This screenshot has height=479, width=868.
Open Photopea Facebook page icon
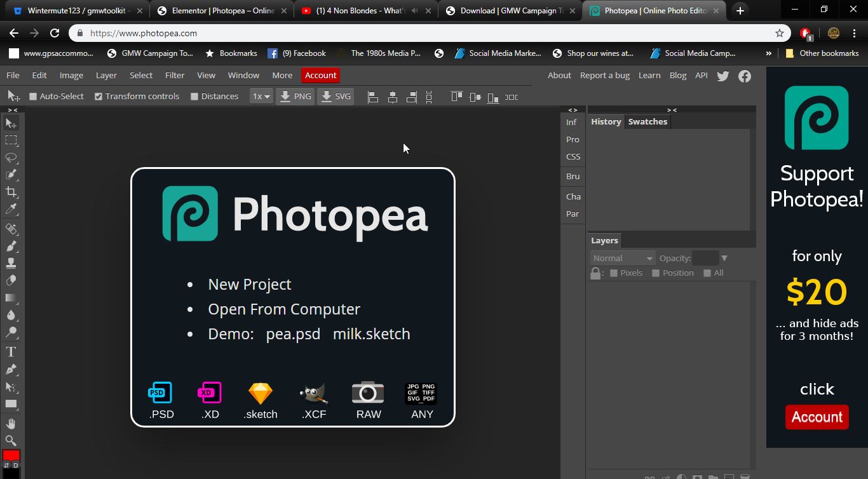[x=745, y=76]
